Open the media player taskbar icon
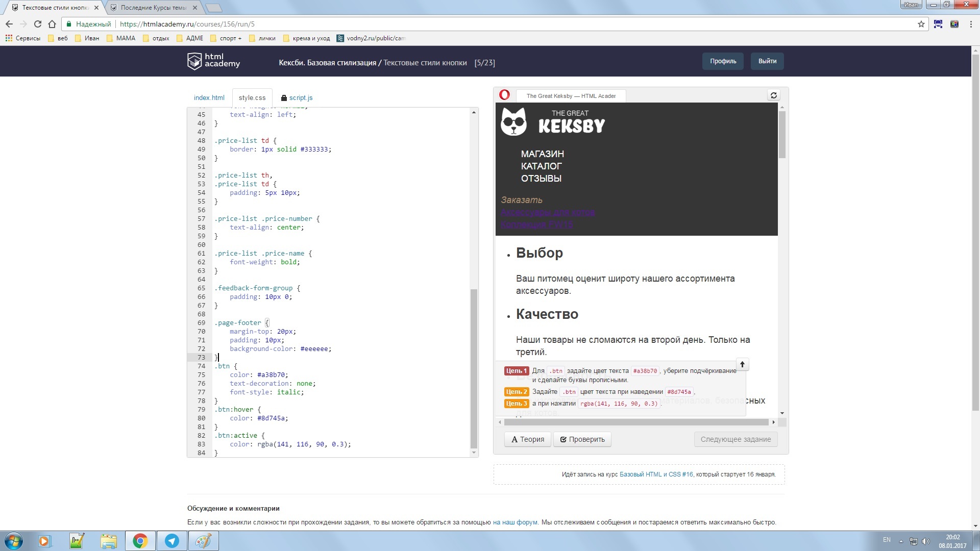 click(44, 541)
